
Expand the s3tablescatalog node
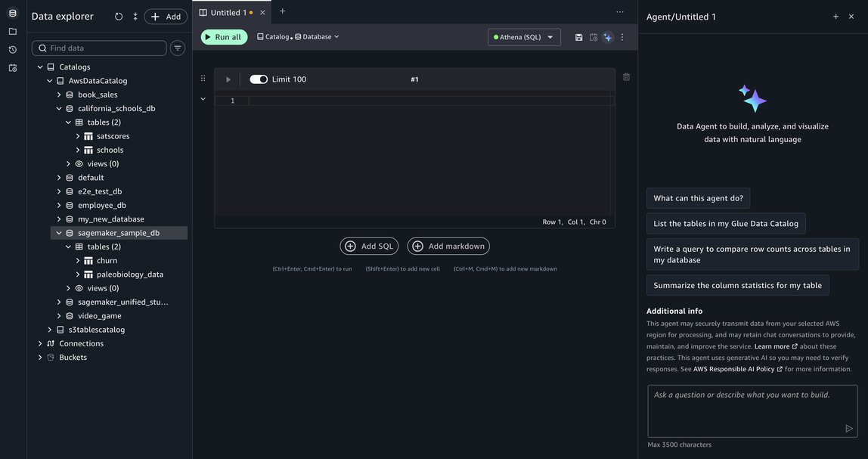coord(49,330)
